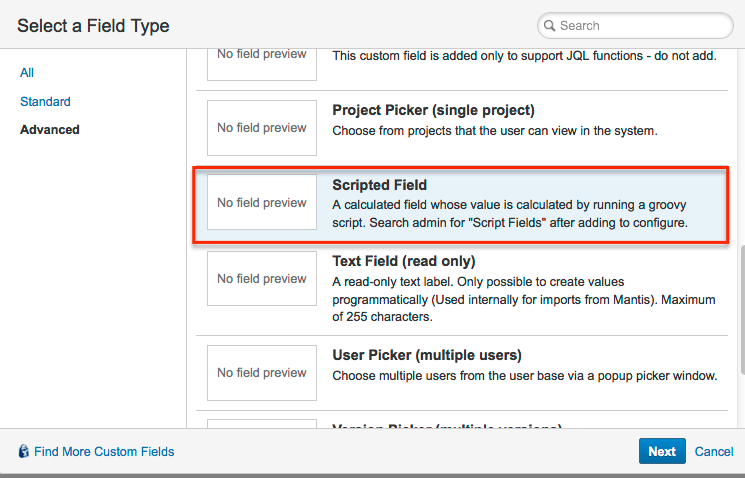Show All field types
Viewport: 745px width, 478px height.
[27, 73]
